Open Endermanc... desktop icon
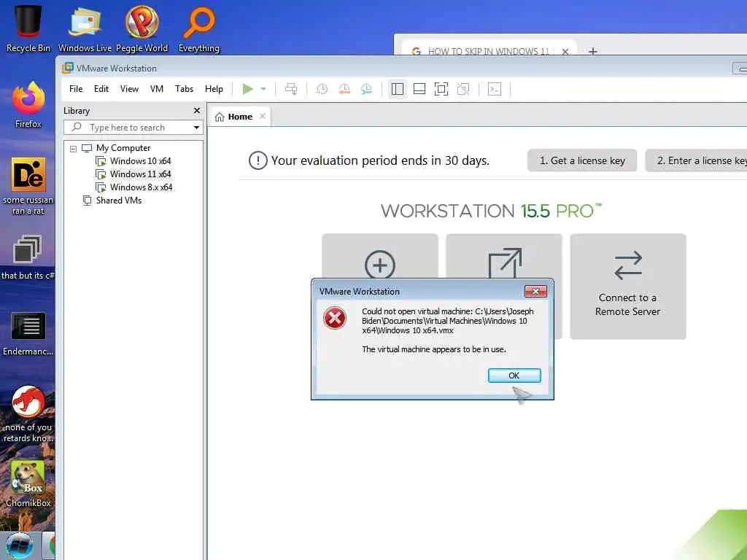The width and height of the screenshot is (747, 560). [28, 333]
